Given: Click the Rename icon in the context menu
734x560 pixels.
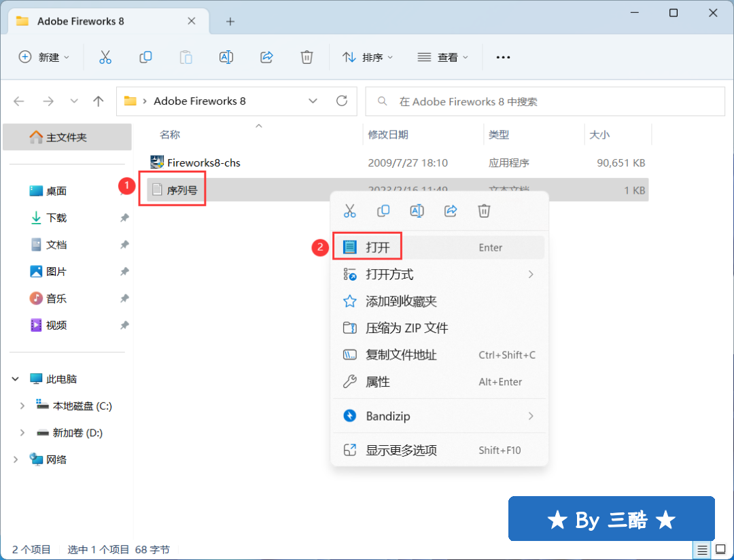Looking at the screenshot, I should pos(417,211).
